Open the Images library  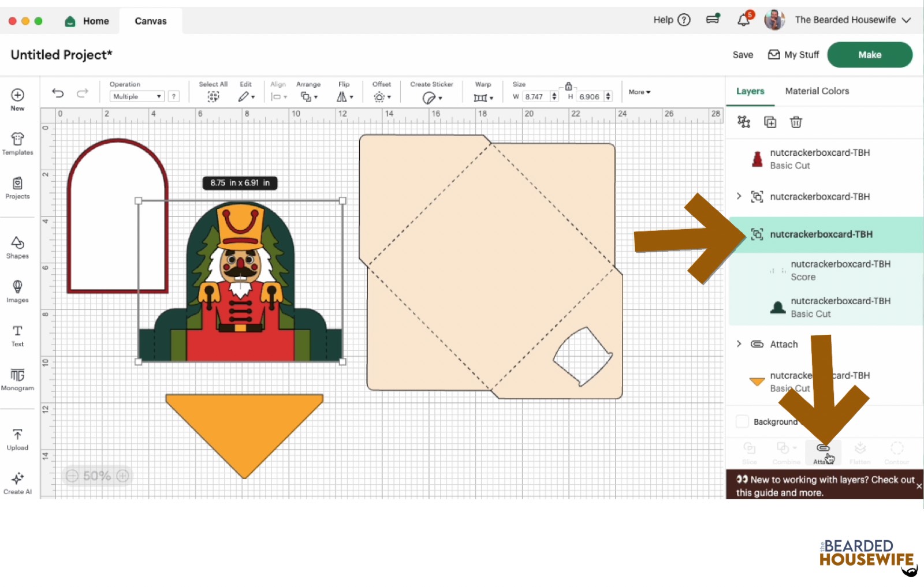coord(17,291)
